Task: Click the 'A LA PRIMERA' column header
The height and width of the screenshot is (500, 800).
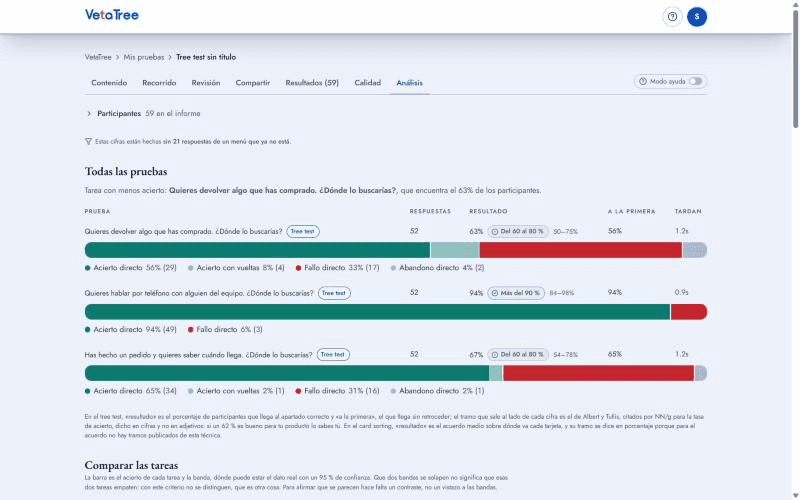Action: 631,211
